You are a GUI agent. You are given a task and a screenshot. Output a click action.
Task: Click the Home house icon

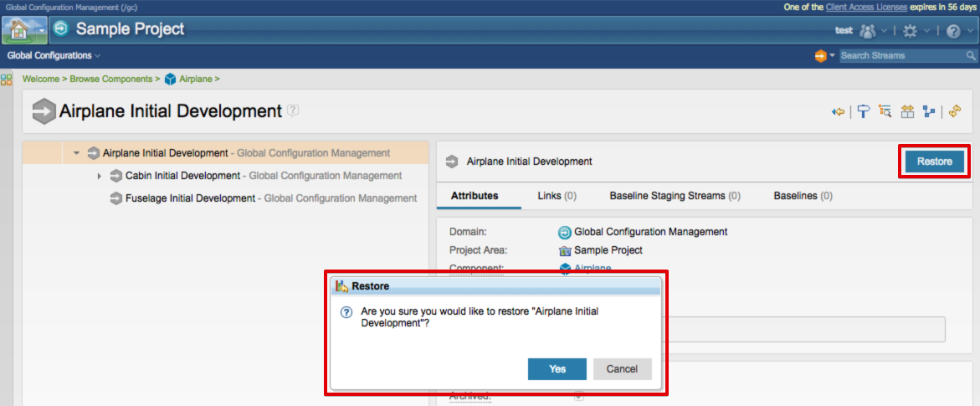coord(18,29)
